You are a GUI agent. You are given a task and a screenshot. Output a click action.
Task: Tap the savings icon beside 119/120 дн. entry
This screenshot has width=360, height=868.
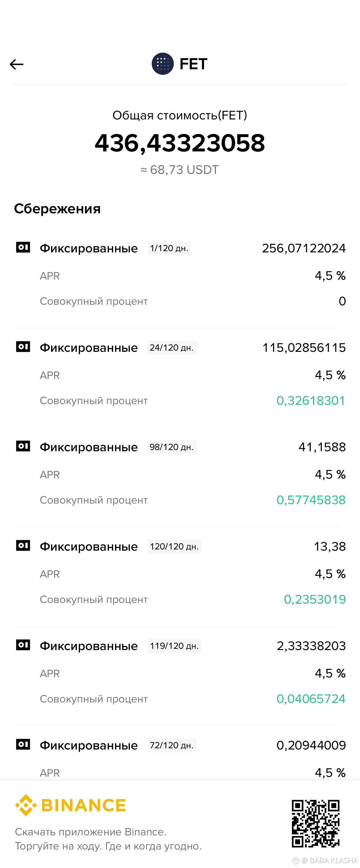tap(23, 645)
